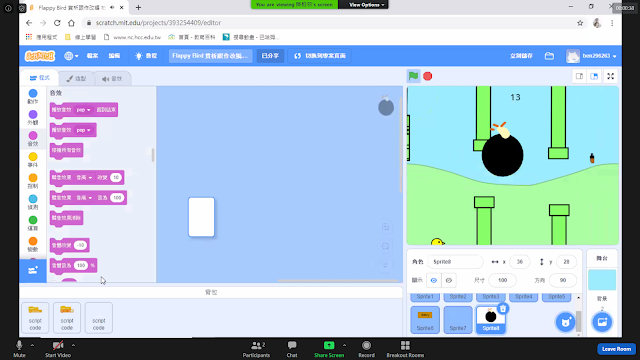Image resolution: width=640 pixels, height=360 pixels.
Task: Click the Choose a Backdrop button
Action: (x=602, y=322)
